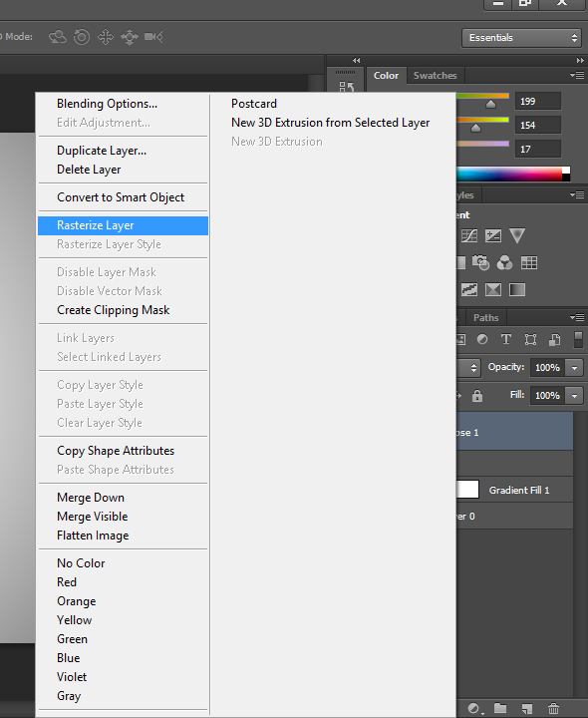
Task: Open the Essentials workspace dropdown
Action: [x=521, y=38]
